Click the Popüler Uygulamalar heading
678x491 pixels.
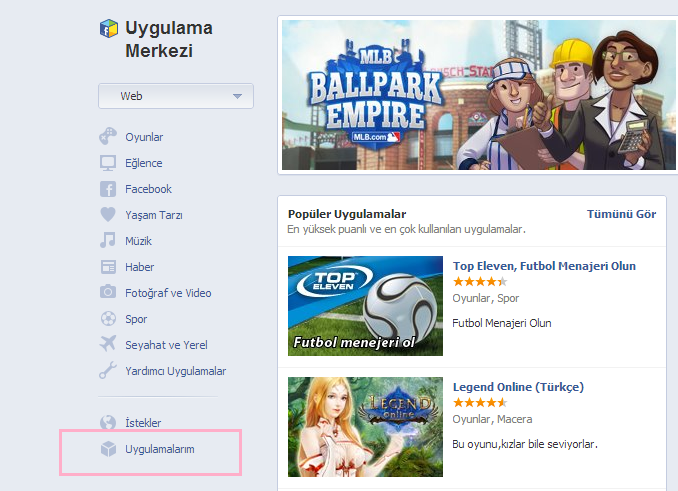(x=347, y=214)
